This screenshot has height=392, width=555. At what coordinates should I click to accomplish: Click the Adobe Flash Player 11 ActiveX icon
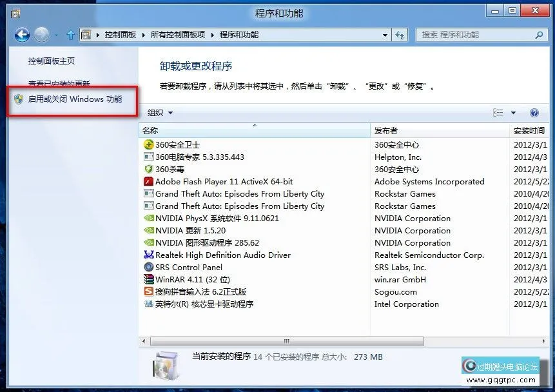(x=148, y=181)
